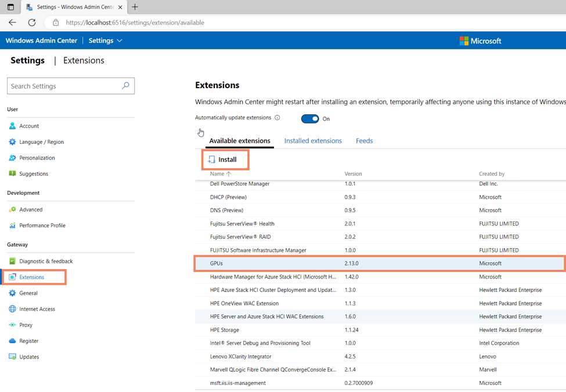566x392 pixels.
Task: Click the Updates monitor icon
Action: coord(12,357)
